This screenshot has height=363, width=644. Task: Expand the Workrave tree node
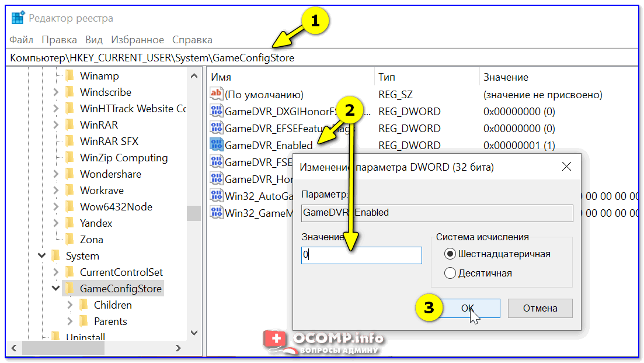[x=56, y=191]
